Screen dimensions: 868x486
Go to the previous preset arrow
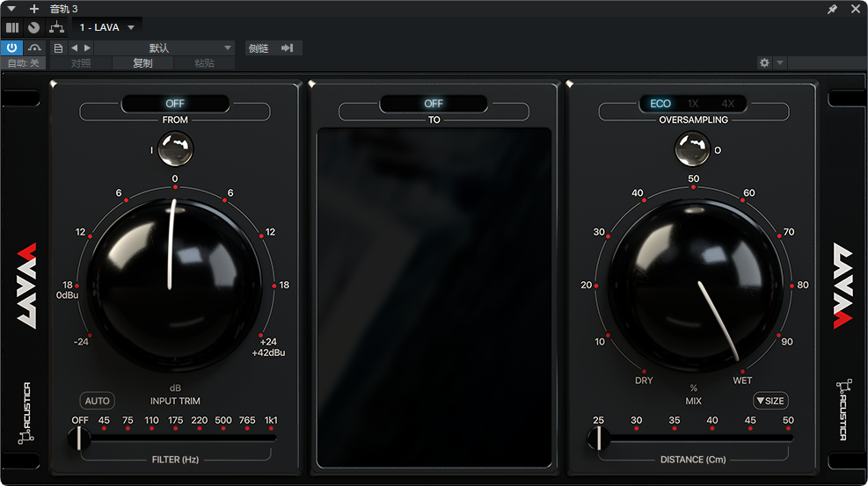(74, 48)
